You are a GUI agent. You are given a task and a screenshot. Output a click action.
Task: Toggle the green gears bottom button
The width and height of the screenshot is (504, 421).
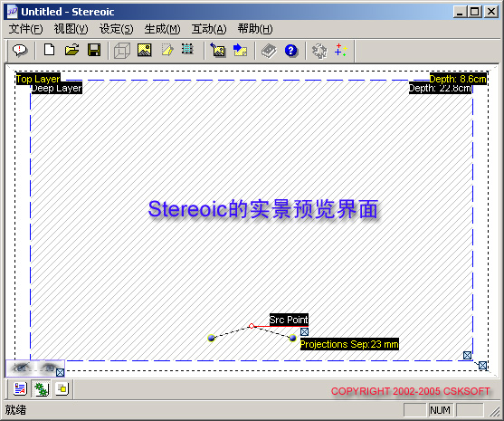click(x=41, y=389)
